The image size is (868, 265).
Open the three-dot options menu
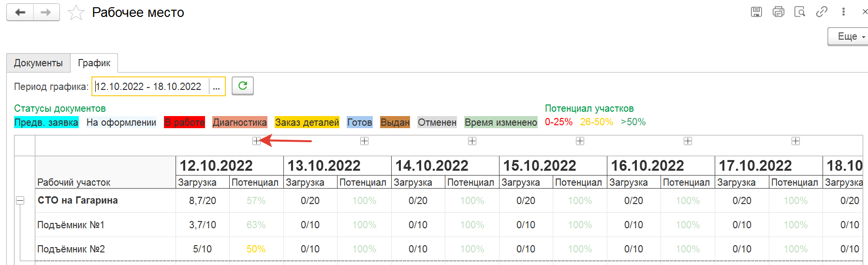pyautogui.click(x=843, y=12)
